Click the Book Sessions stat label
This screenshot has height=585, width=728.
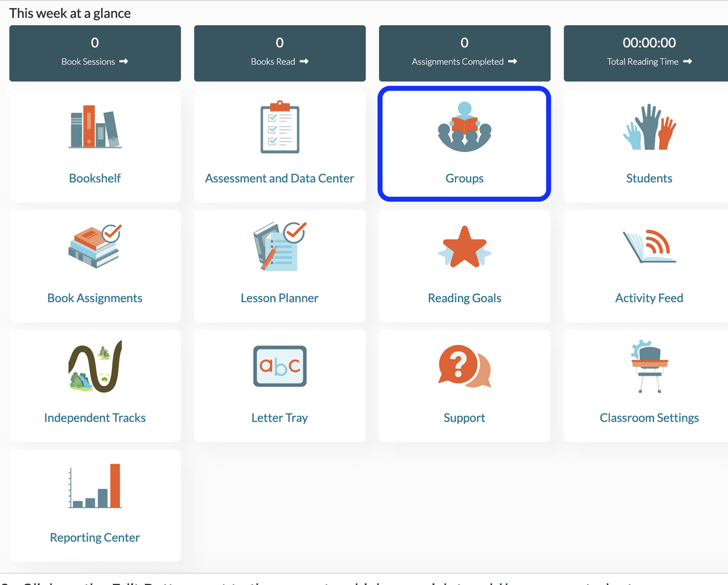click(88, 62)
